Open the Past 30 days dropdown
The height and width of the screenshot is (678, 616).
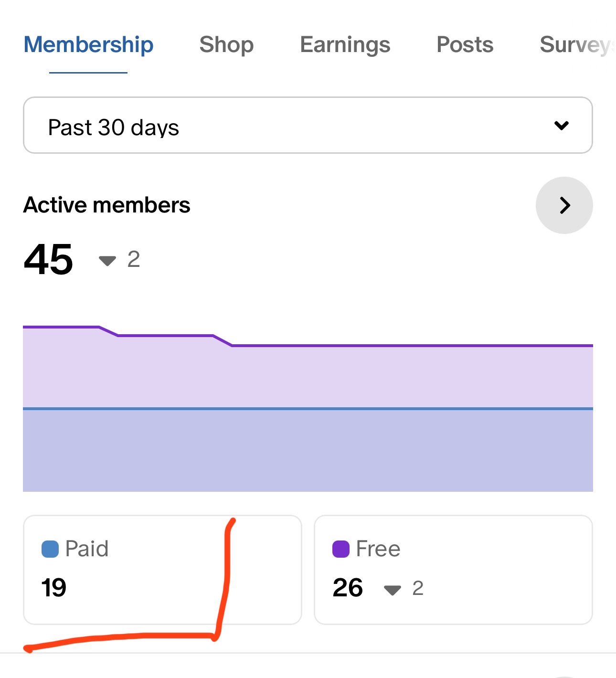308,126
